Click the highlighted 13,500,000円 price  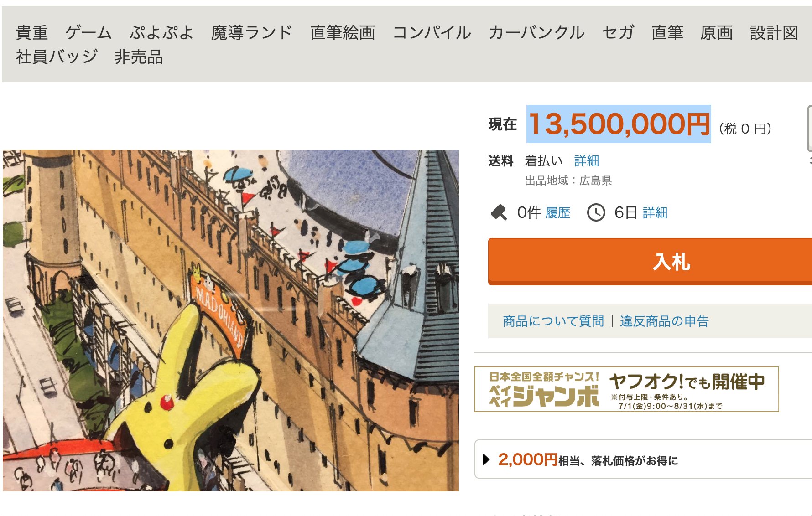619,124
